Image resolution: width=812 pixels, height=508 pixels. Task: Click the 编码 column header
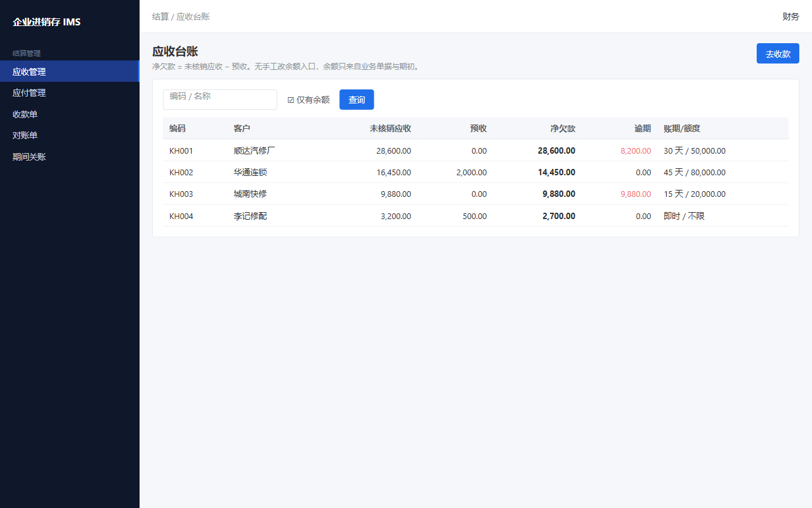178,128
